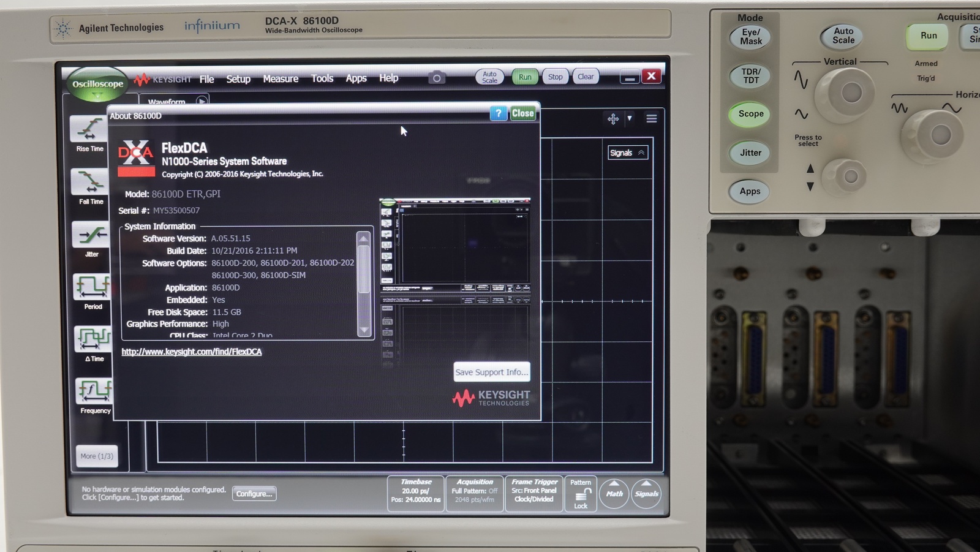Viewport: 980px width, 552px height.
Task: Select the Rise Time measurement icon
Action: (x=89, y=129)
